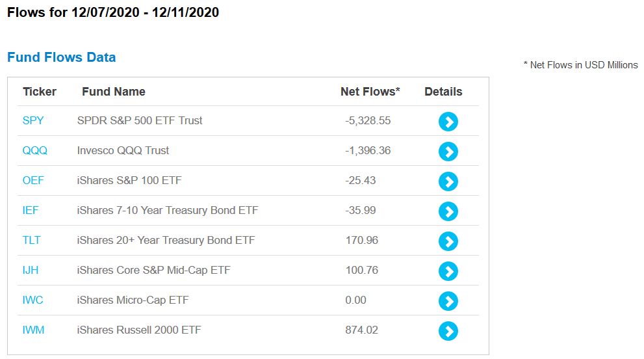Select the IWM ticker link

click(x=33, y=330)
